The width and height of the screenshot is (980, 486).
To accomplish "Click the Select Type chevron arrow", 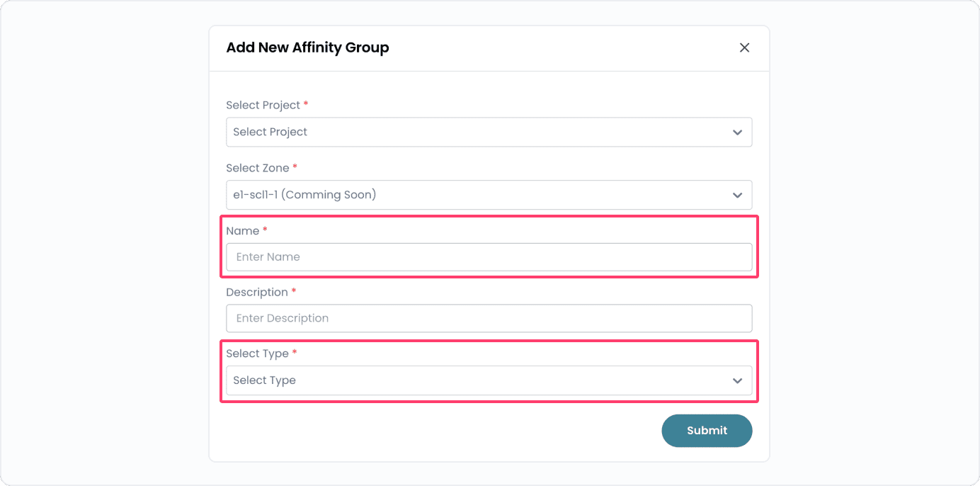I will (736, 380).
